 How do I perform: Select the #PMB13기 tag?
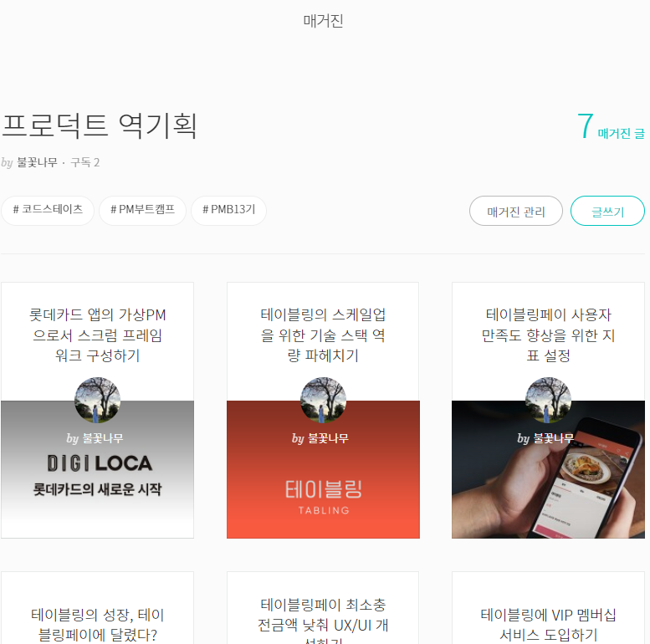[228, 211]
